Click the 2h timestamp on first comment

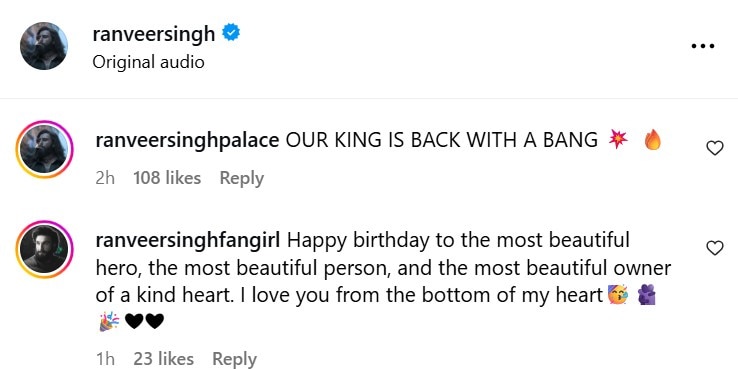(x=105, y=178)
